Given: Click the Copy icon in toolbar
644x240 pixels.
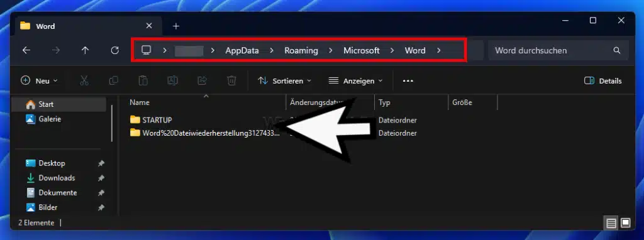Looking at the screenshot, I should click(114, 81).
